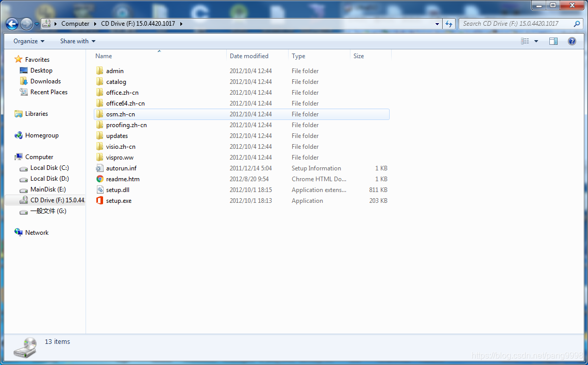Click the "Setup Information" type cell
Image resolution: width=588 pixels, height=365 pixels.
[316, 168]
